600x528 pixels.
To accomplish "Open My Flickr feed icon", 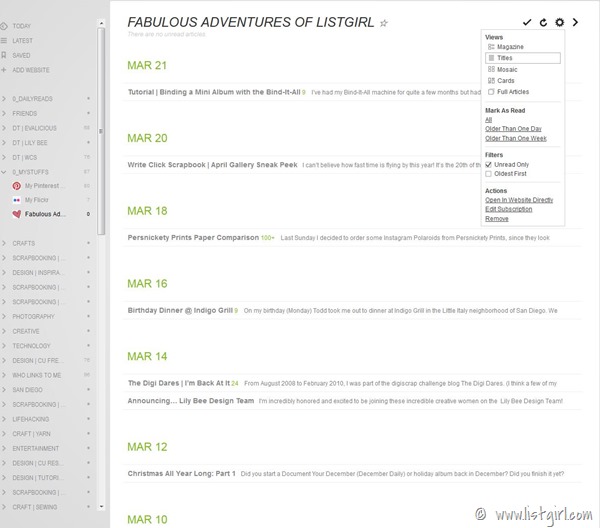I will pos(16,200).
